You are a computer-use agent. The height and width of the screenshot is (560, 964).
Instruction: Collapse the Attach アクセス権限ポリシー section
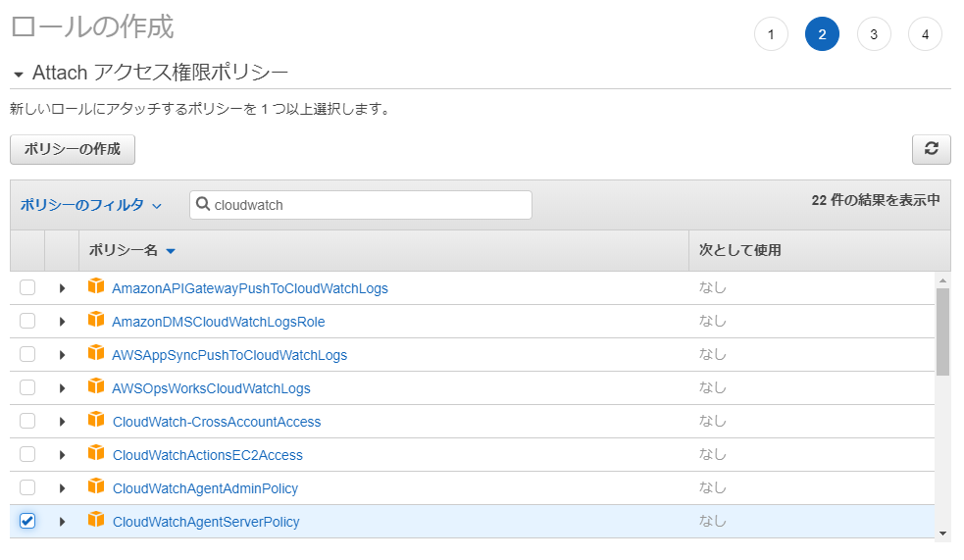coord(19,75)
